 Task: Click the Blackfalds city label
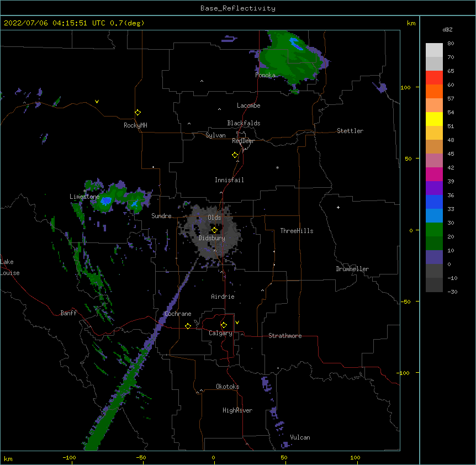pos(244,123)
